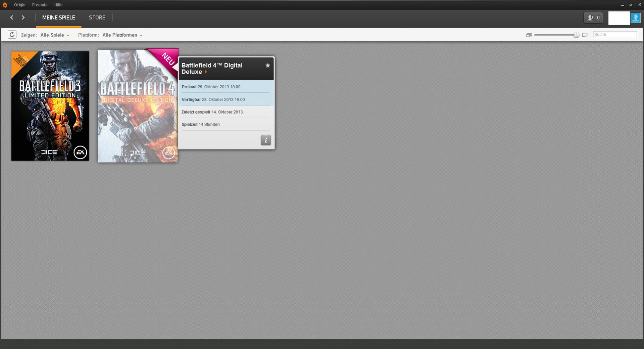Open the Battlefield 4 Digital Deluxe title link
Screen dimensions: 644x349
tap(212, 69)
